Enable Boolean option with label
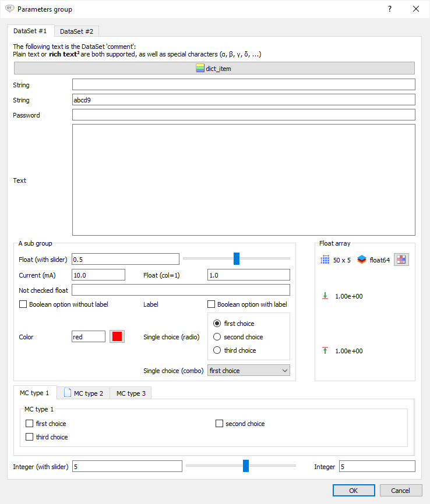This screenshot has height=504, width=430. [211, 304]
